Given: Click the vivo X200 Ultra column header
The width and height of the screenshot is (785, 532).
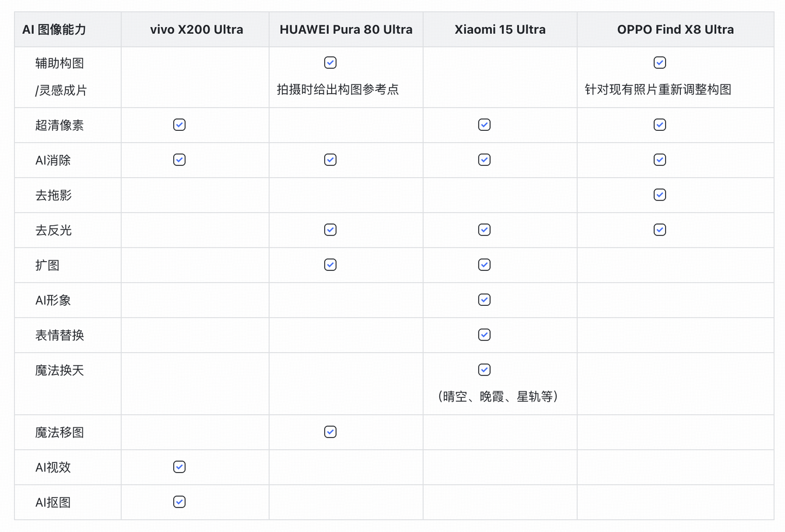Looking at the screenshot, I should pos(196,29).
